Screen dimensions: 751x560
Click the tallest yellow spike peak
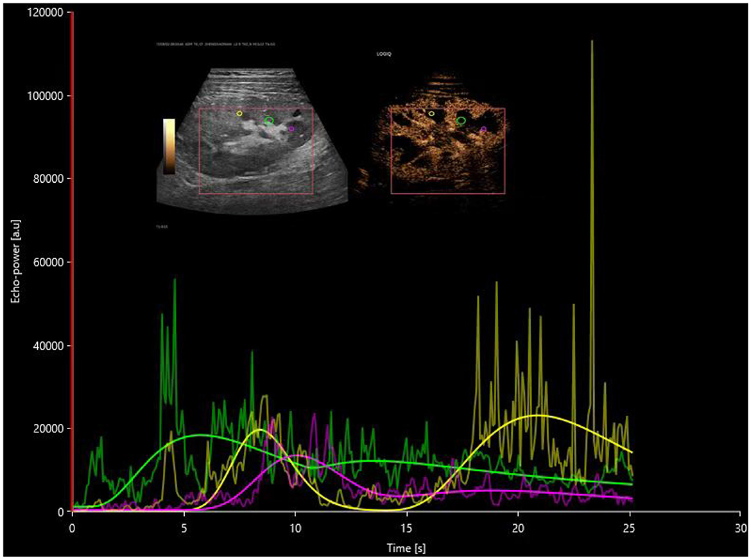point(592,41)
